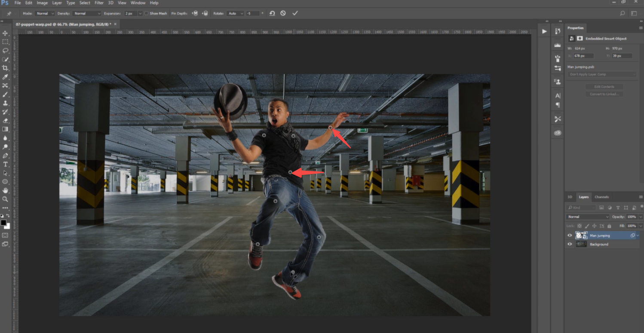Select the Move tool

coord(5,33)
